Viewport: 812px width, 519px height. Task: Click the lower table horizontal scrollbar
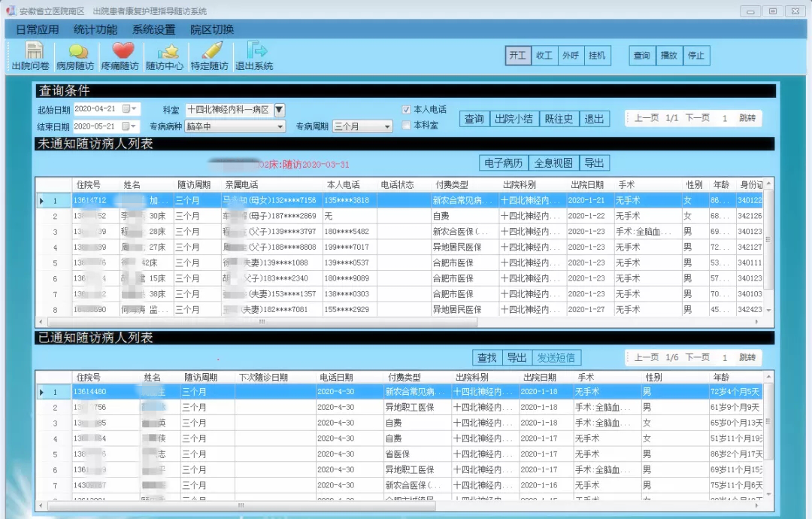tap(241, 505)
